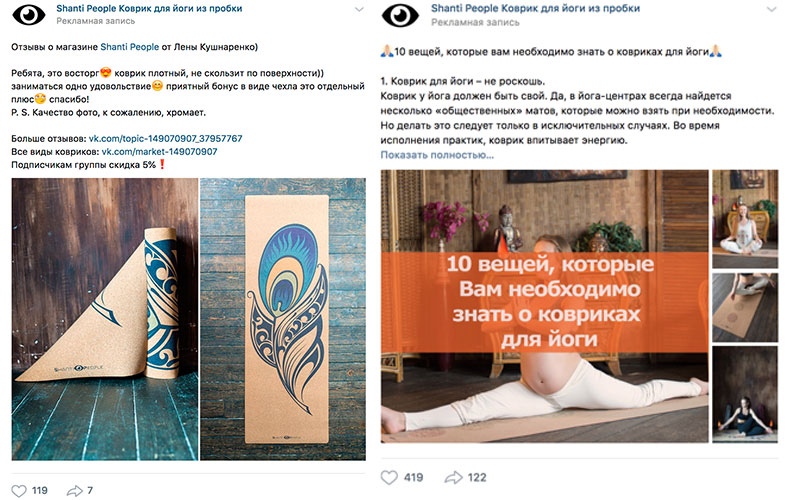The height and width of the screenshot is (500, 793).
Task: Open the bottom small dark yoga thumbnail
Action: click(x=745, y=394)
